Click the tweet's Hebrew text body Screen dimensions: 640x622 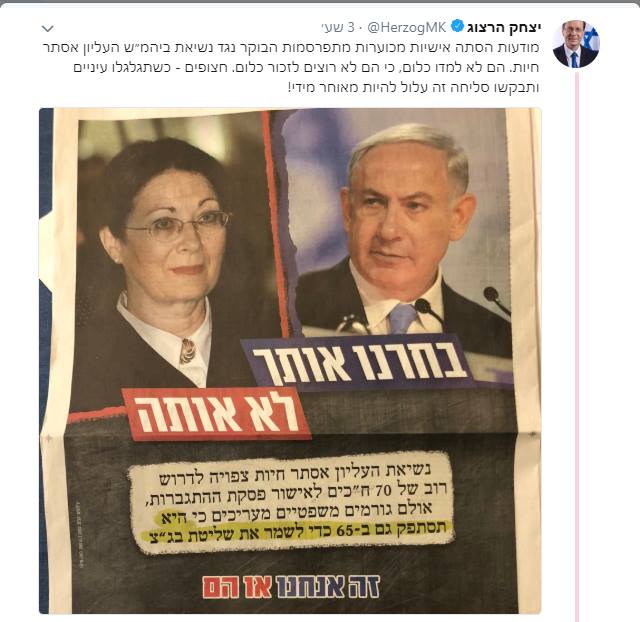[291, 67]
